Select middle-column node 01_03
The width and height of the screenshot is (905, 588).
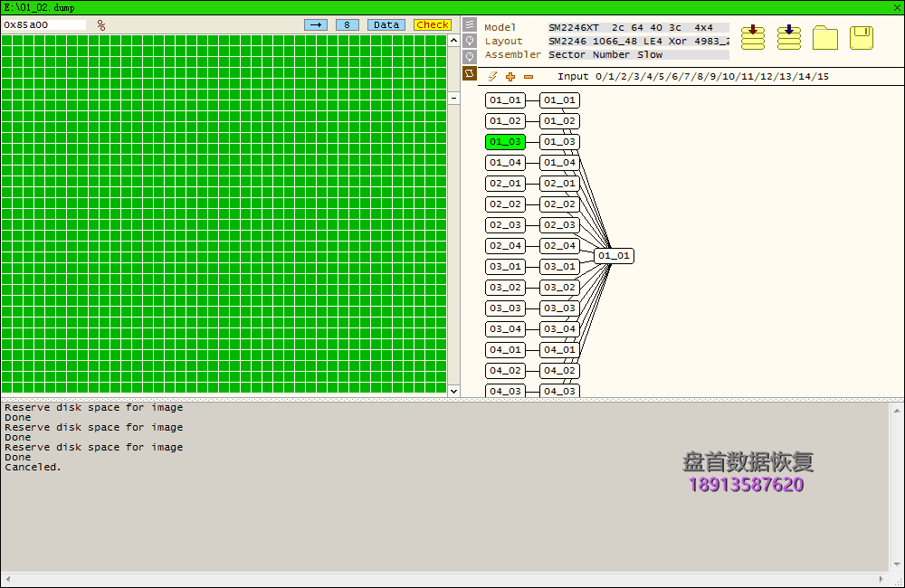pos(559,142)
